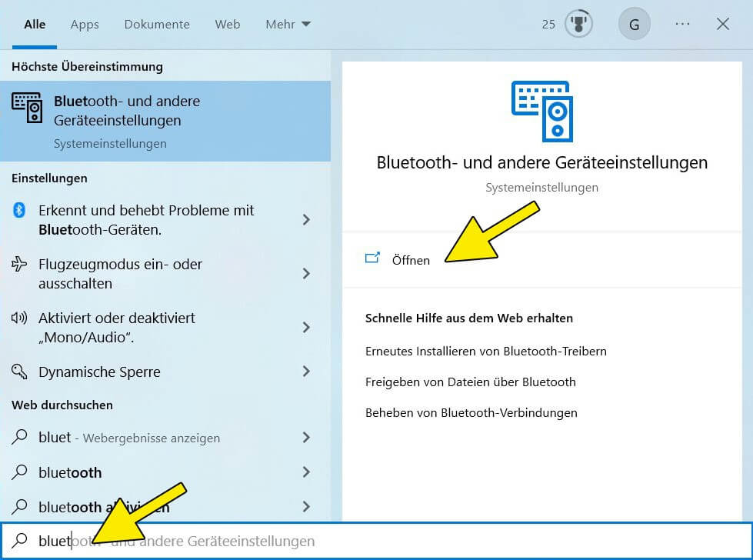Click the speaker audio icon

[x=18, y=318]
